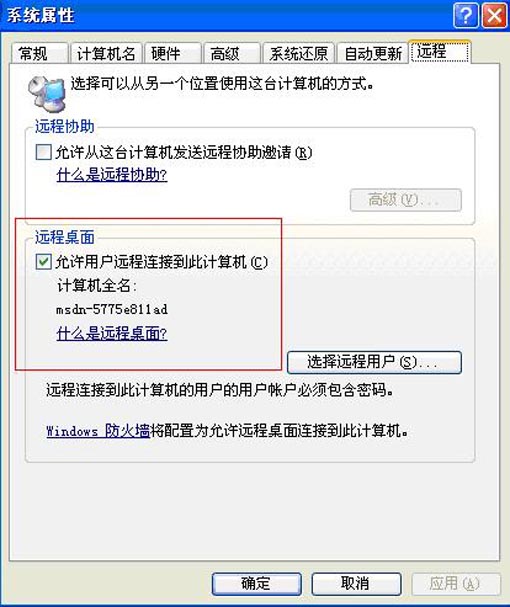Click the 确定 button
510x607 pixels.
tap(256, 584)
